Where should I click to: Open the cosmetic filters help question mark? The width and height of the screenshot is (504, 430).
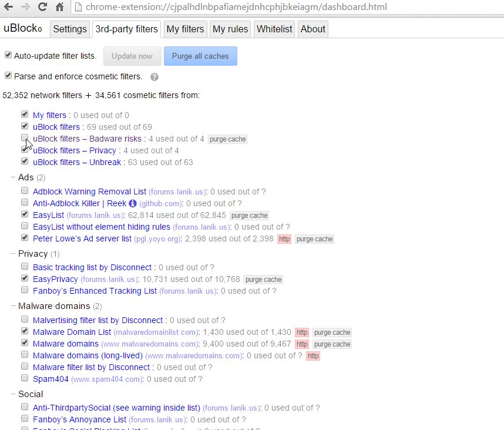point(154,77)
